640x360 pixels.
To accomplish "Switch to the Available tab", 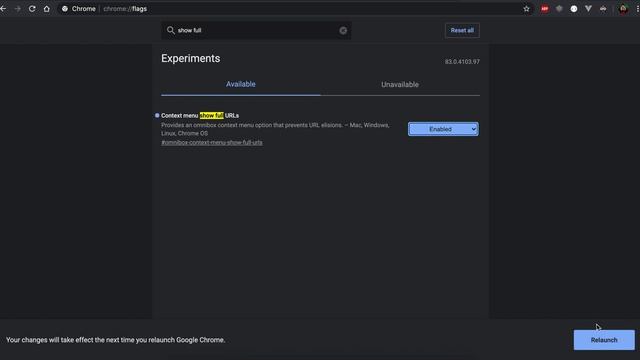I will click(x=241, y=84).
